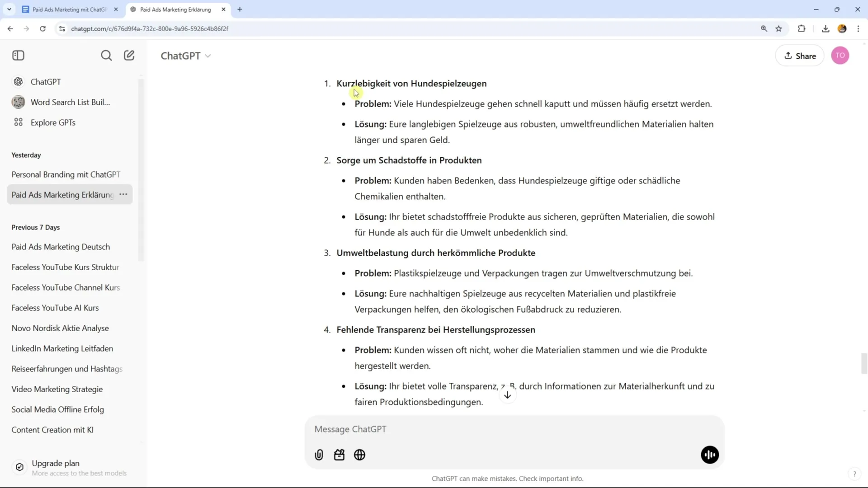Click the sidebar chat list scrollbar
This screenshot has height=488, width=868.
click(141, 170)
